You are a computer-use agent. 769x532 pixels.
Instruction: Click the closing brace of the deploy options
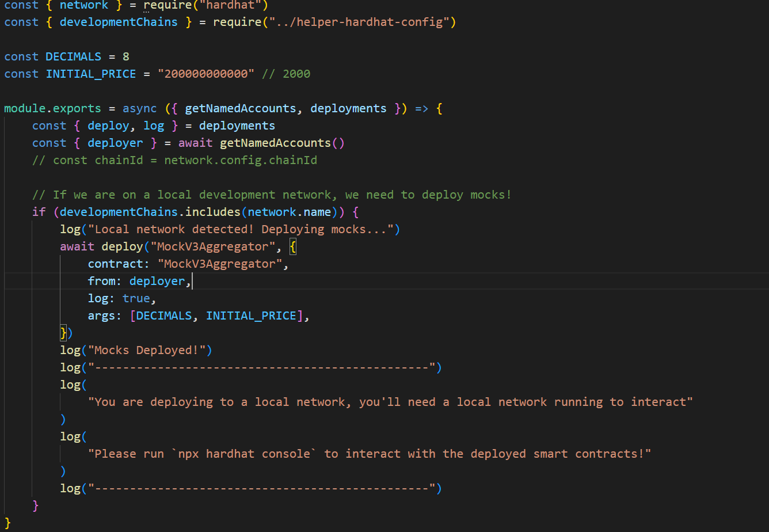[63, 333]
